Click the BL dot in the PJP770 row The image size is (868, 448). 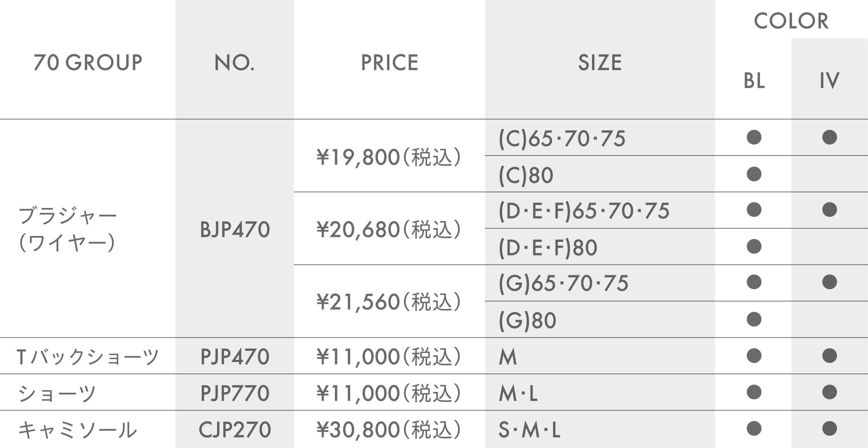tap(754, 392)
